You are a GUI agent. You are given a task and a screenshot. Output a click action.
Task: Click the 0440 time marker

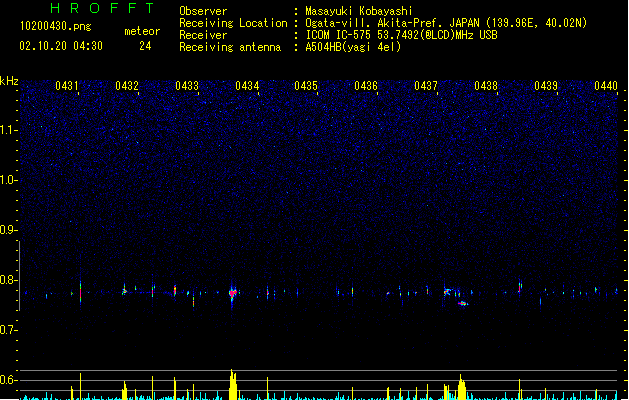(606, 86)
